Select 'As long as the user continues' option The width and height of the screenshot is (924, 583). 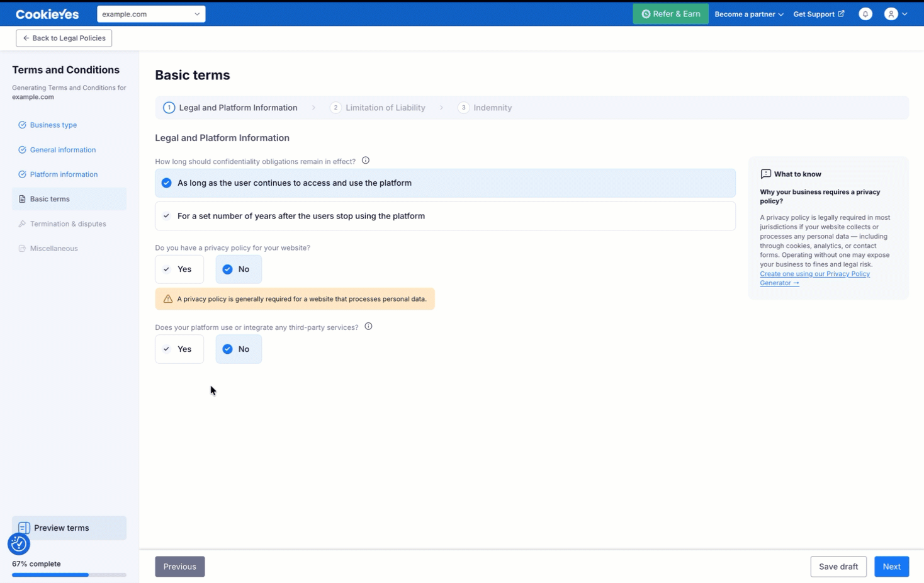445,183
